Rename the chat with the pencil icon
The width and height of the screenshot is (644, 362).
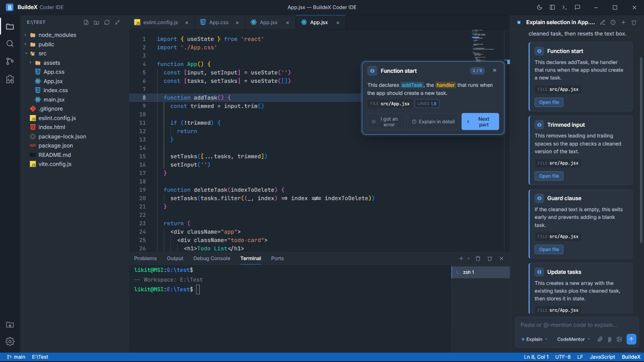(603, 23)
